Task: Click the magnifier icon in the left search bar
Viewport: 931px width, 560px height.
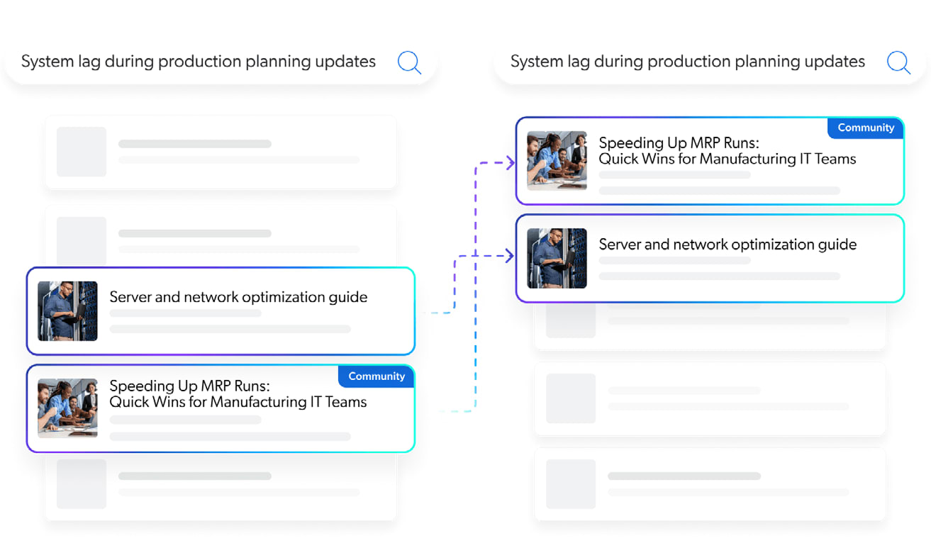Action: [409, 62]
